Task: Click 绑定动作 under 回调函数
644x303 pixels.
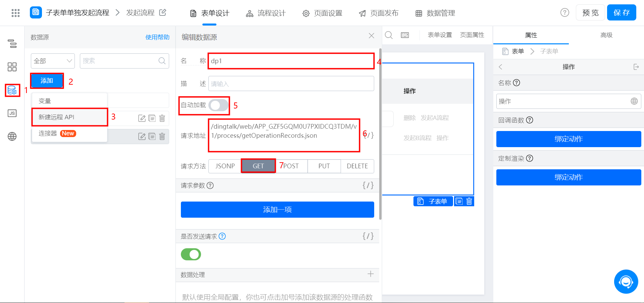Action: click(x=569, y=139)
